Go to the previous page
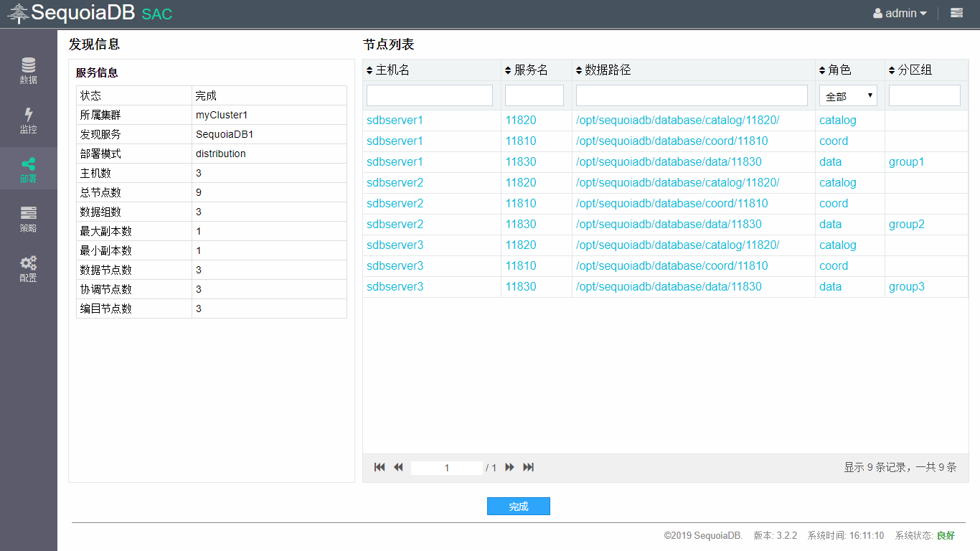 coord(398,467)
